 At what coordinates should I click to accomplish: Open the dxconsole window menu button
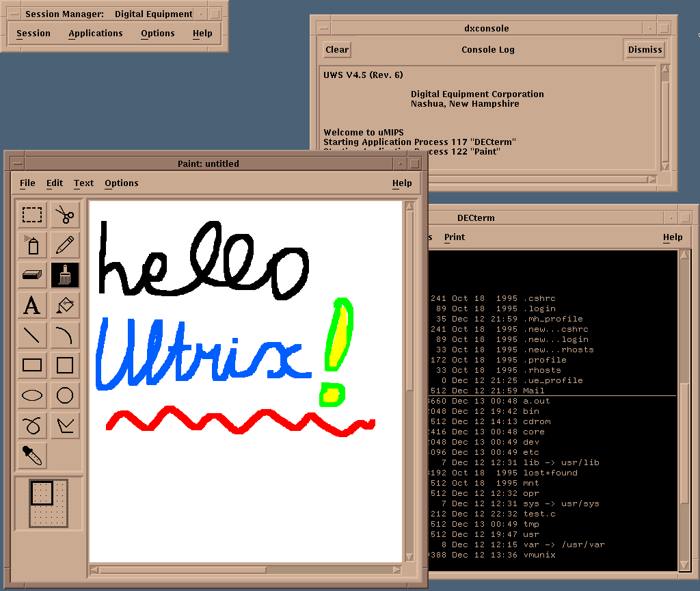coord(323,29)
